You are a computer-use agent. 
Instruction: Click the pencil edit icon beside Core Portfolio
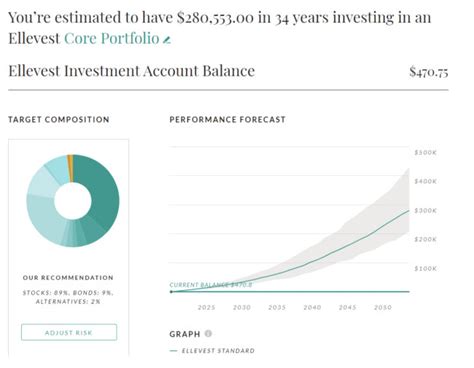(x=167, y=40)
